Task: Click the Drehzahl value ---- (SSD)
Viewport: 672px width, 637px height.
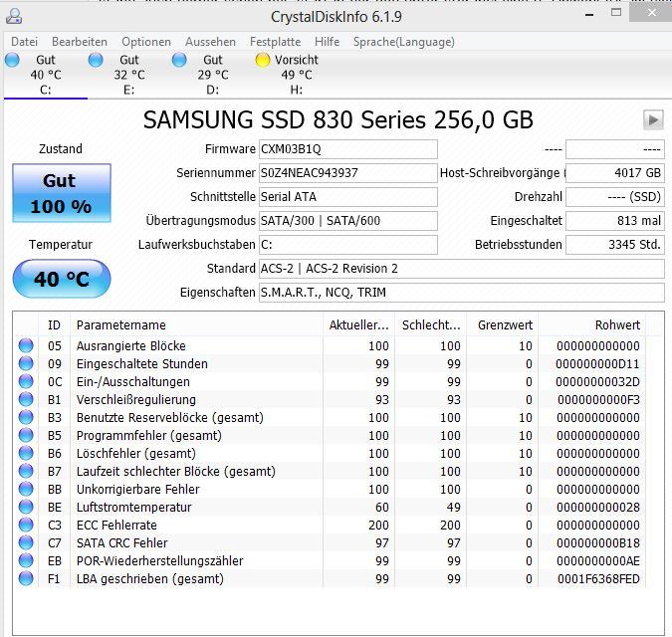Action: pos(615,197)
